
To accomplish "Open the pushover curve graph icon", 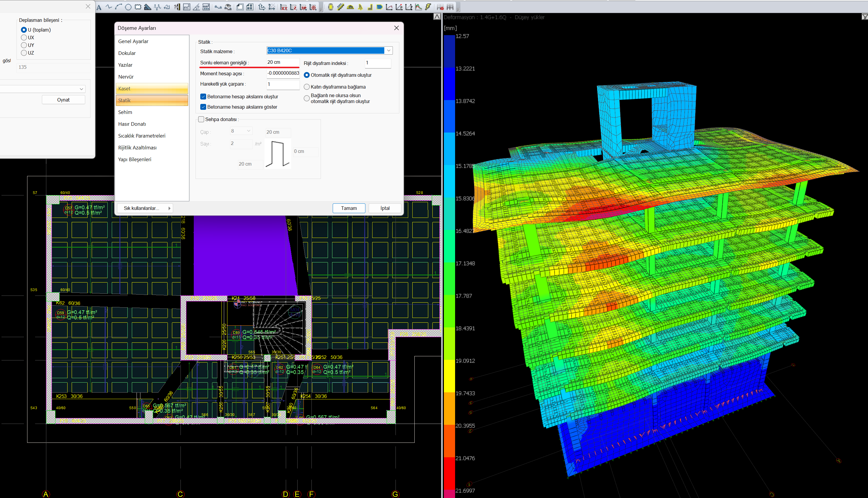I will (x=389, y=7).
